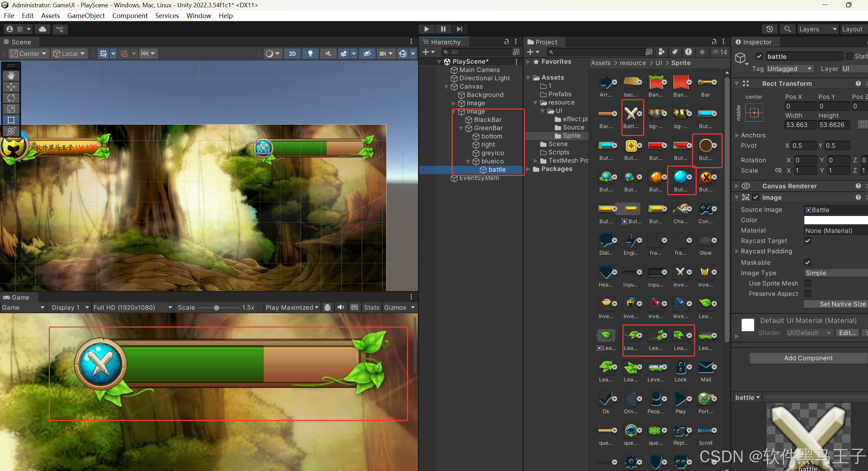The height and width of the screenshot is (471, 868).
Task: Uncheck the Raycast Target checkbox
Action: pyautogui.click(x=807, y=241)
